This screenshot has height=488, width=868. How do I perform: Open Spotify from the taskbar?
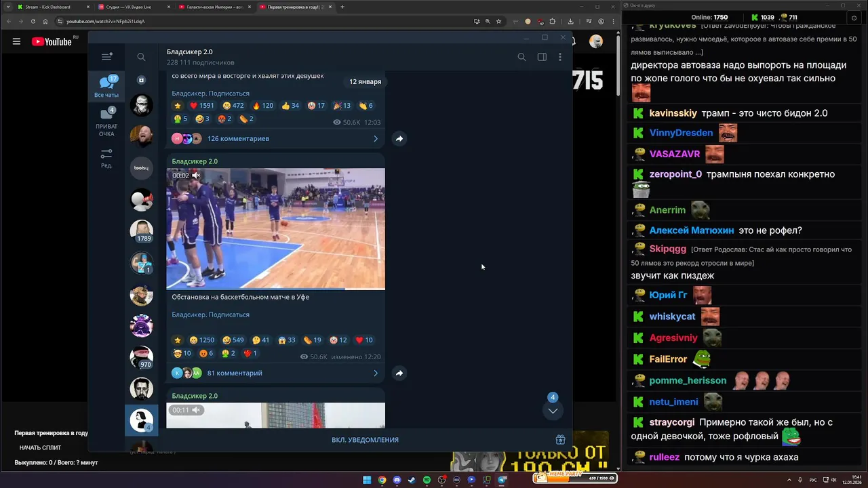click(x=427, y=480)
